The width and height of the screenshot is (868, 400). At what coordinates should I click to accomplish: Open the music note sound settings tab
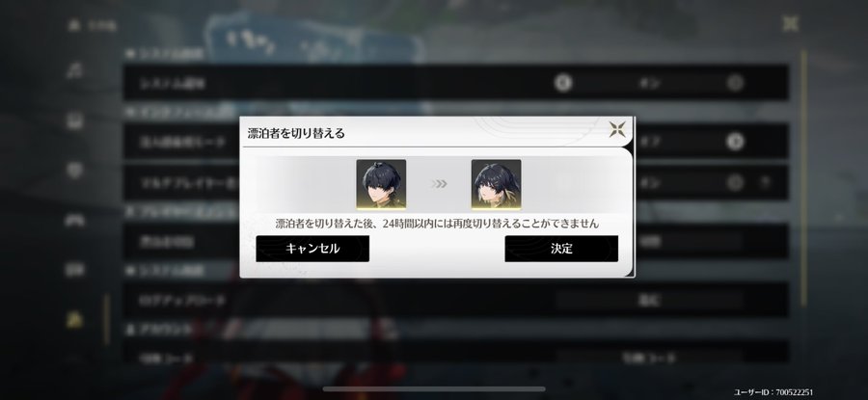74,70
